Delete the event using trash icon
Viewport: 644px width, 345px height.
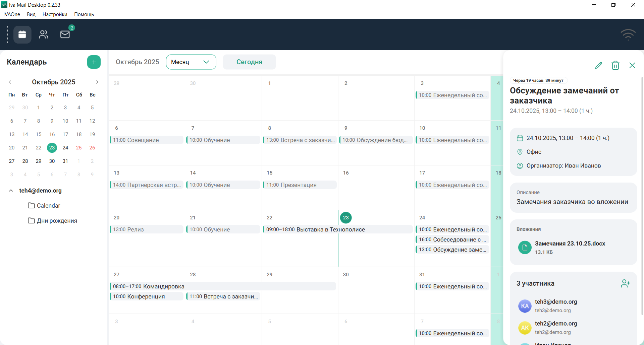point(615,65)
